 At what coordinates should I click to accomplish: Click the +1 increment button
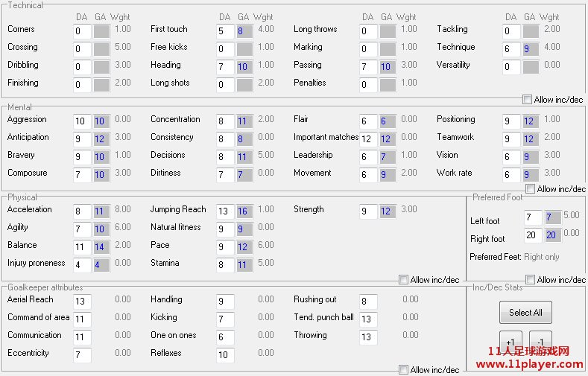click(510, 342)
